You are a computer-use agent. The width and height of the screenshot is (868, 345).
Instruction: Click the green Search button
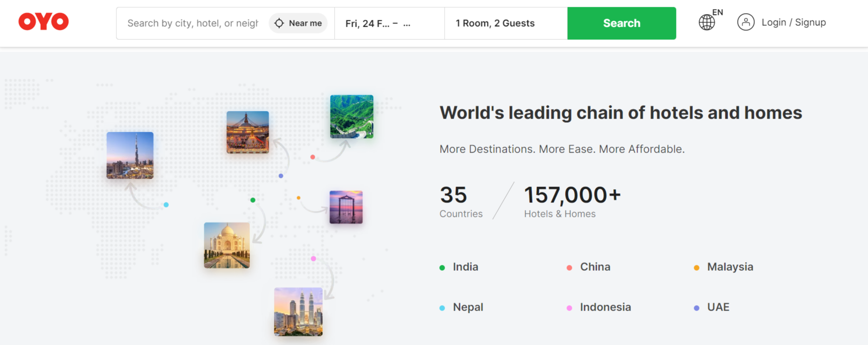click(x=622, y=23)
